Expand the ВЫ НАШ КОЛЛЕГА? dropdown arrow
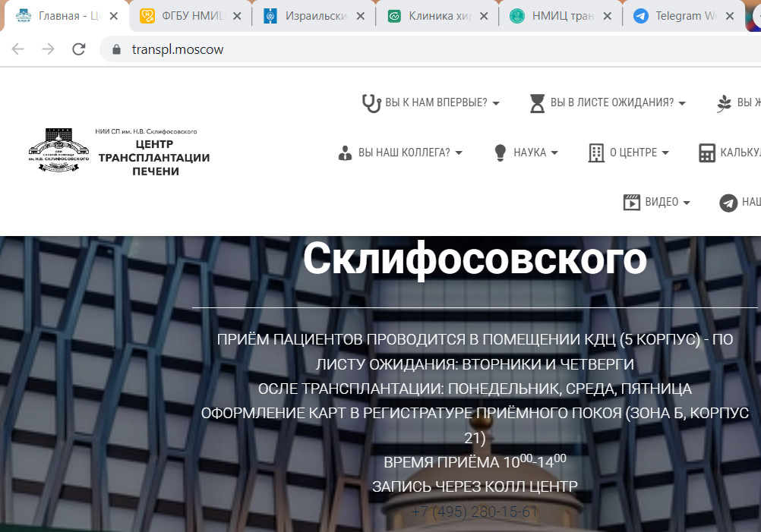Image resolution: width=761 pixels, height=532 pixels. point(459,153)
